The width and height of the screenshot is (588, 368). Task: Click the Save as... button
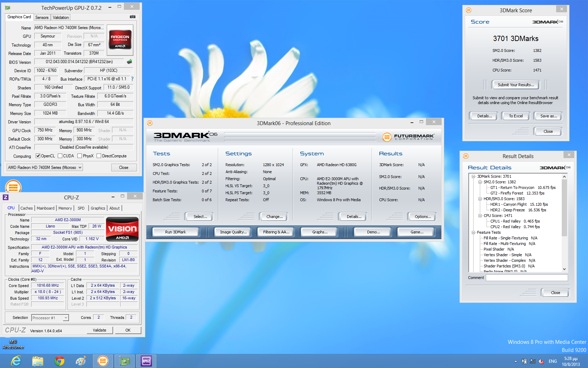pos(548,116)
